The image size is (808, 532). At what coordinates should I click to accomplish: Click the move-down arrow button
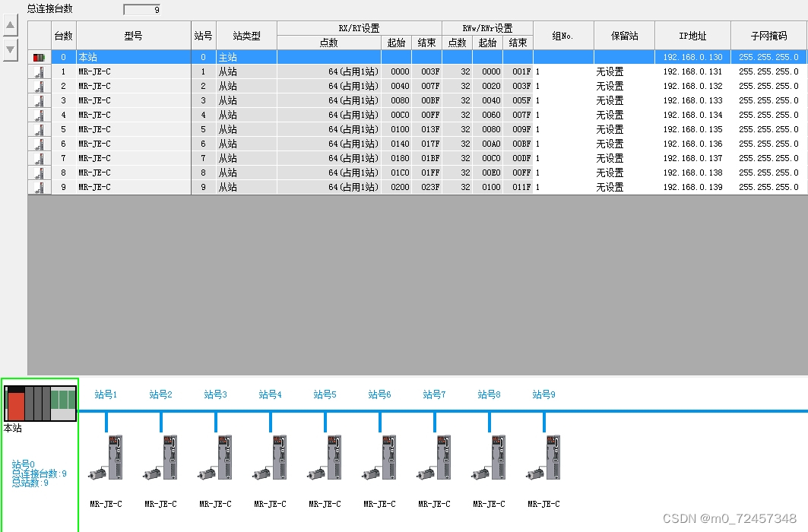[10, 49]
